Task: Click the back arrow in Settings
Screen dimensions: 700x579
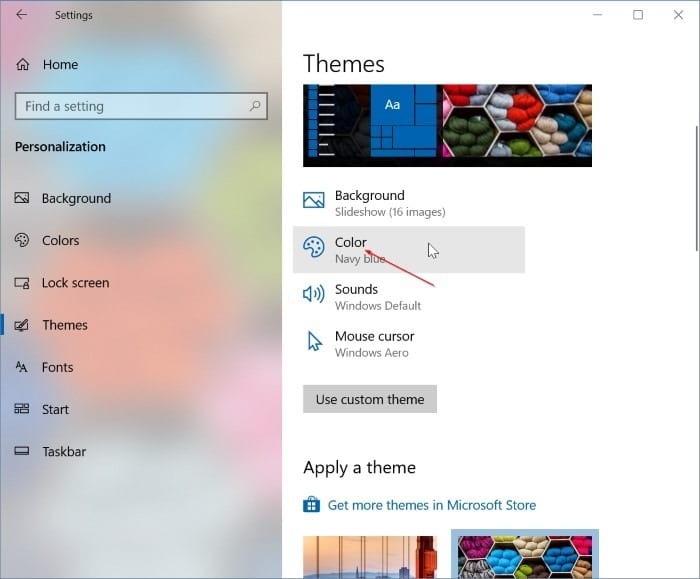Action: tap(21, 15)
